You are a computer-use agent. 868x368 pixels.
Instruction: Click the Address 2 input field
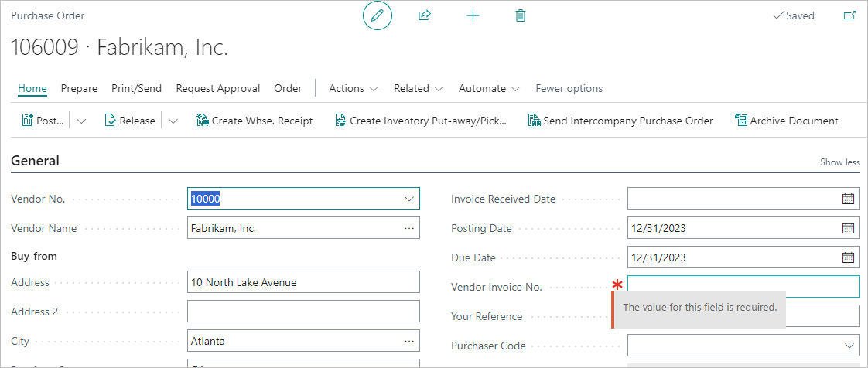(x=303, y=312)
